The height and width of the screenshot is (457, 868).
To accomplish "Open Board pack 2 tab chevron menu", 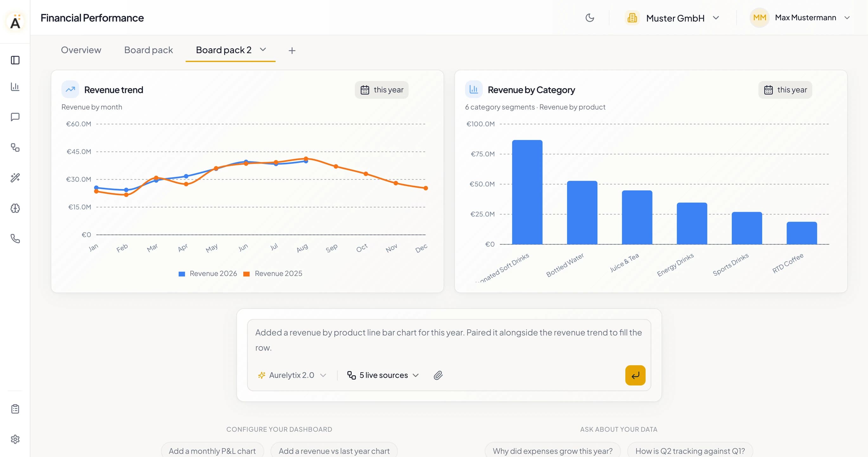I will [x=263, y=50].
